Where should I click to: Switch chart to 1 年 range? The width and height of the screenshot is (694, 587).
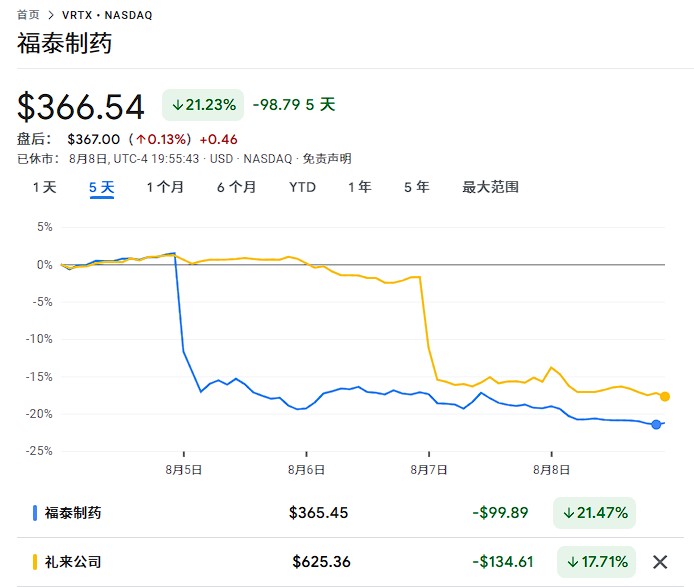(359, 187)
